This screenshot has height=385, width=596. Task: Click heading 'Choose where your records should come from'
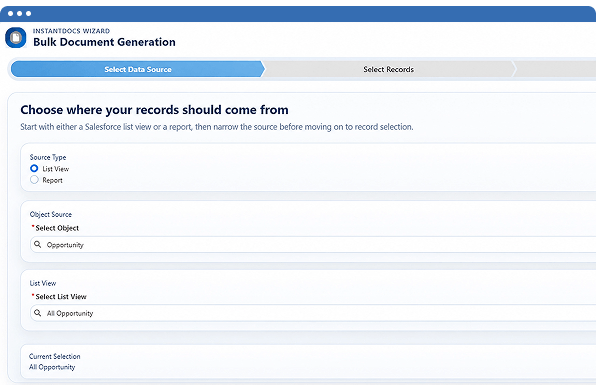pyautogui.click(x=154, y=109)
